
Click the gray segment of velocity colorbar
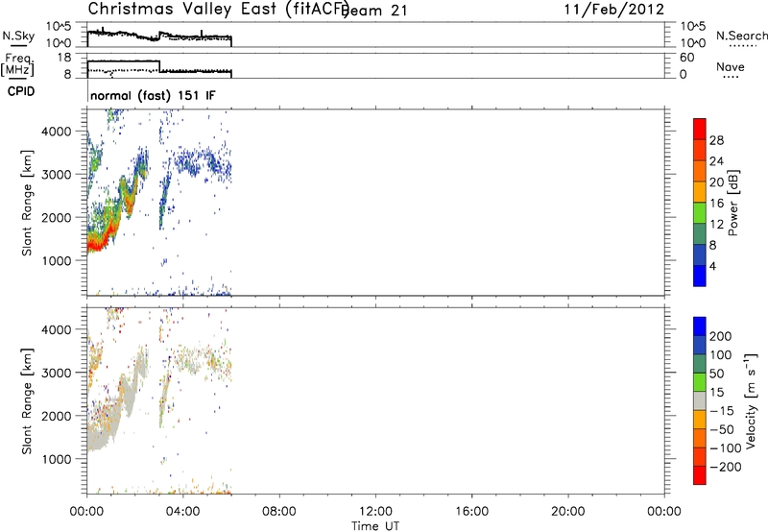(700, 400)
